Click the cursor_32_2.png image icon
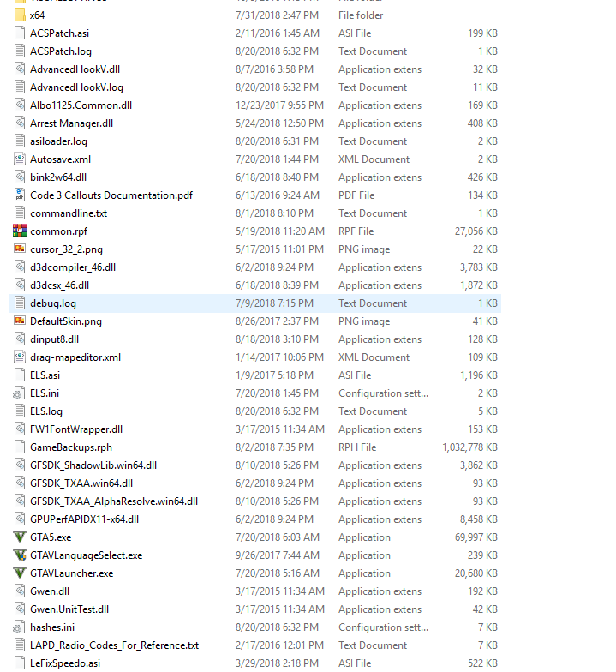This screenshot has width=616, height=672. (20, 249)
